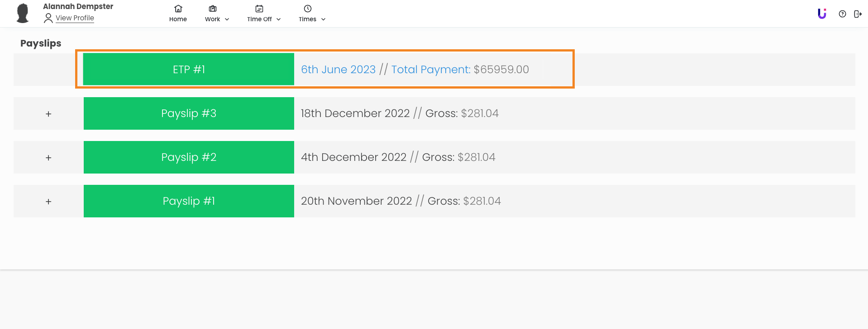868x329 pixels.
Task: Click the Work briefcase icon
Action: coord(213,9)
